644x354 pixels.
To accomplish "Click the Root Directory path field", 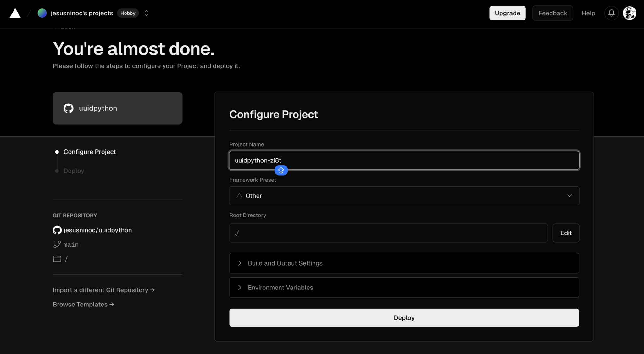I will pos(388,233).
